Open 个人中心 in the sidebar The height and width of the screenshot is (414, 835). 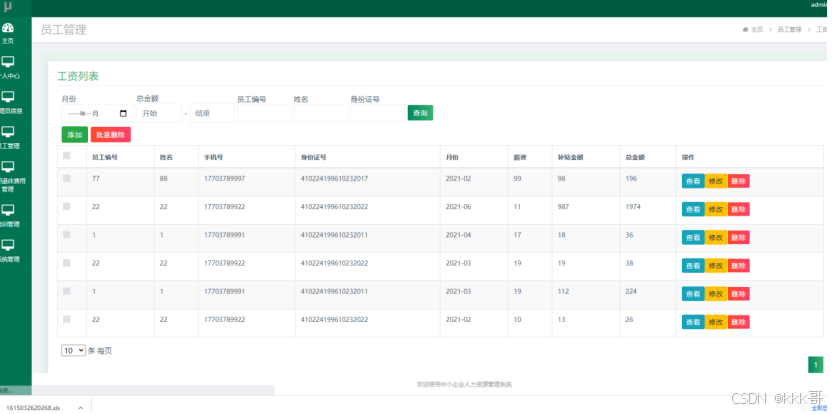pyautogui.click(x=11, y=68)
